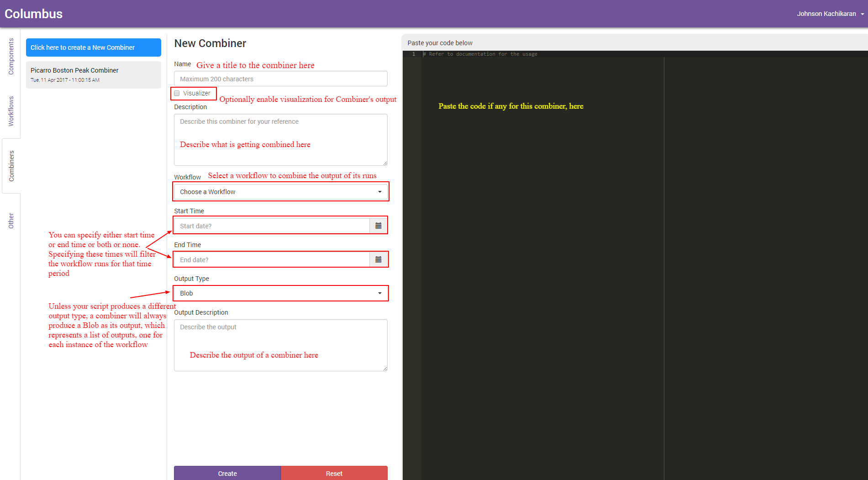Select the New Combiner heading
The height and width of the screenshot is (480, 868).
(210, 43)
